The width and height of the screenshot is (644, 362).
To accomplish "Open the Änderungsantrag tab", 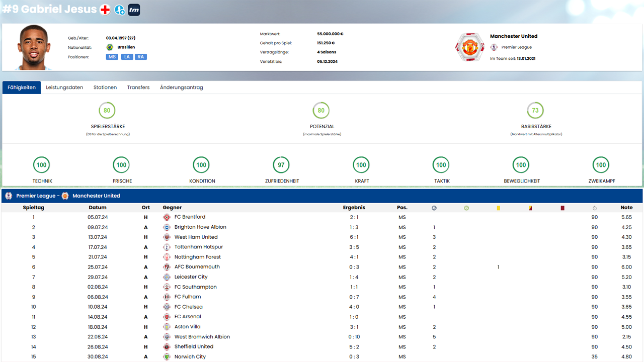I will pyautogui.click(x=182, y=87).
